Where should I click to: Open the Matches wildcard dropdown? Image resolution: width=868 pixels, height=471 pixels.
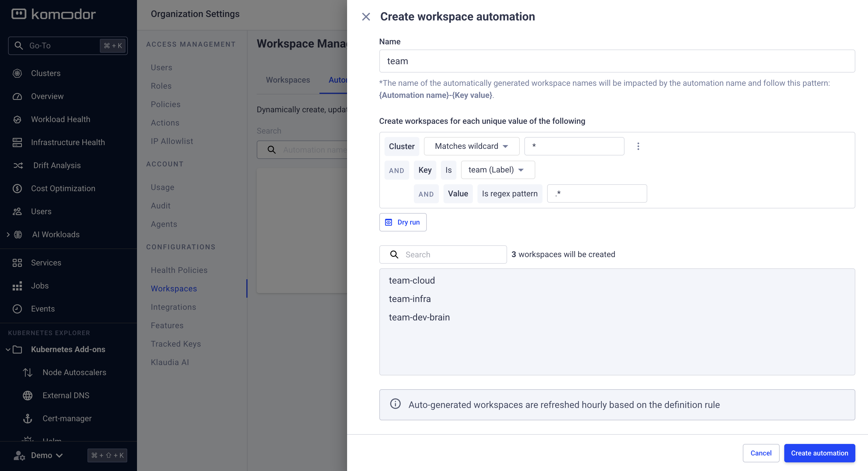tap(471, 146)
